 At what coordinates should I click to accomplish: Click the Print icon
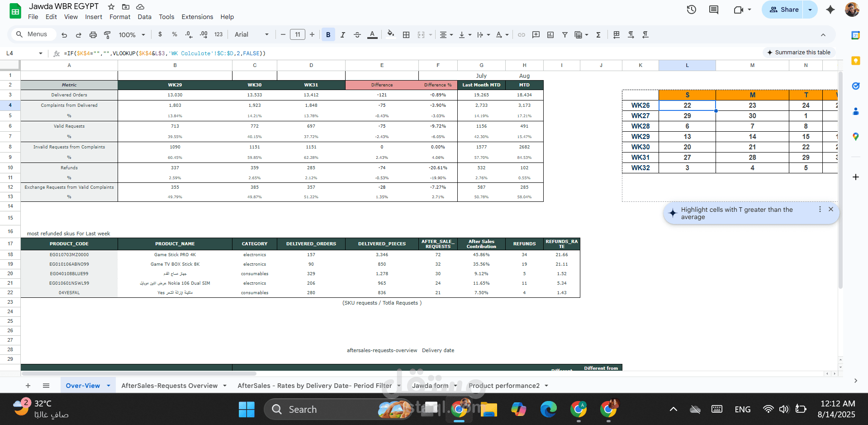pyautogui.click(x=93, y=35)
